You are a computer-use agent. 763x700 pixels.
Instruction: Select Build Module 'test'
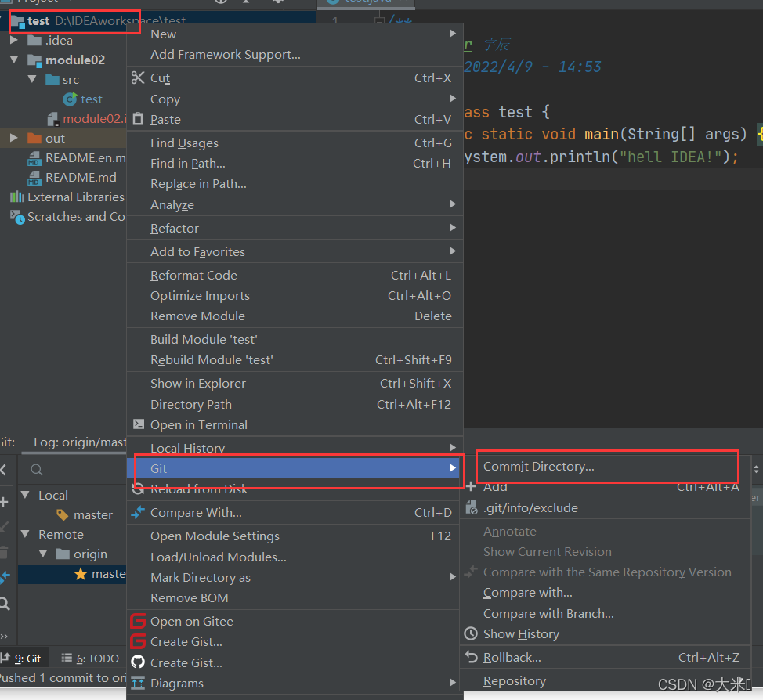click(295, 340)
